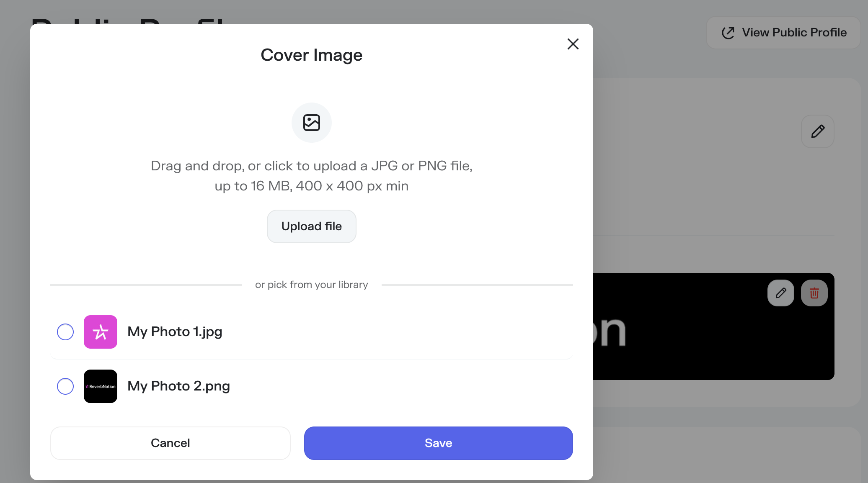Click the Cover Image dialog title
This screenshot has width=868, height=483.
(x=312, y=55)
